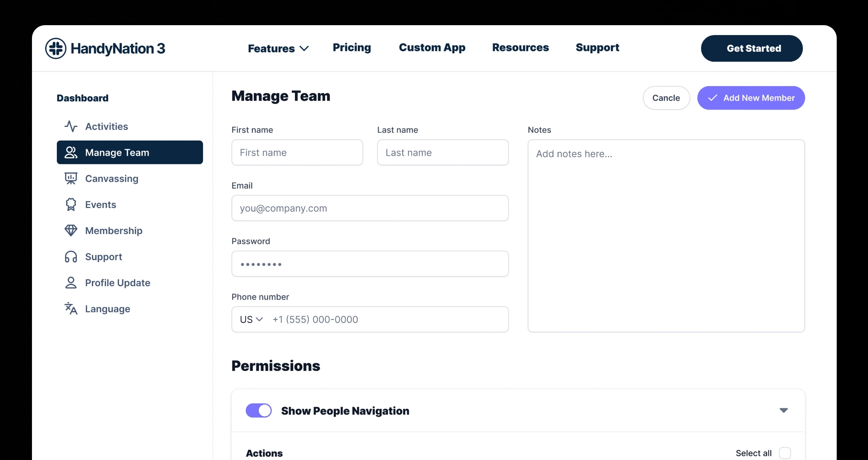Open the Pricing menu item
The height and width of the screenshot is (460, 868).
pyautogui.click(x=352, y=48)
